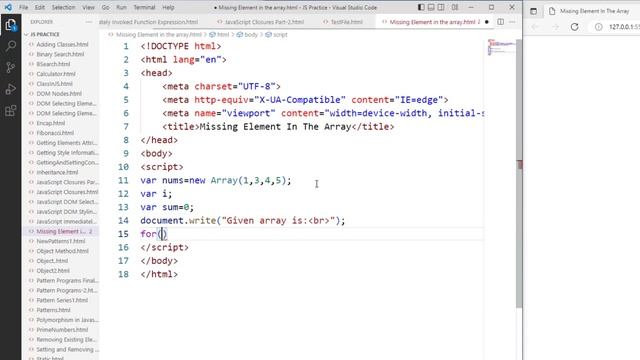Split the editor to the right
The width and height of the screenshot is (640, 360).
click(x=500, y=22)
